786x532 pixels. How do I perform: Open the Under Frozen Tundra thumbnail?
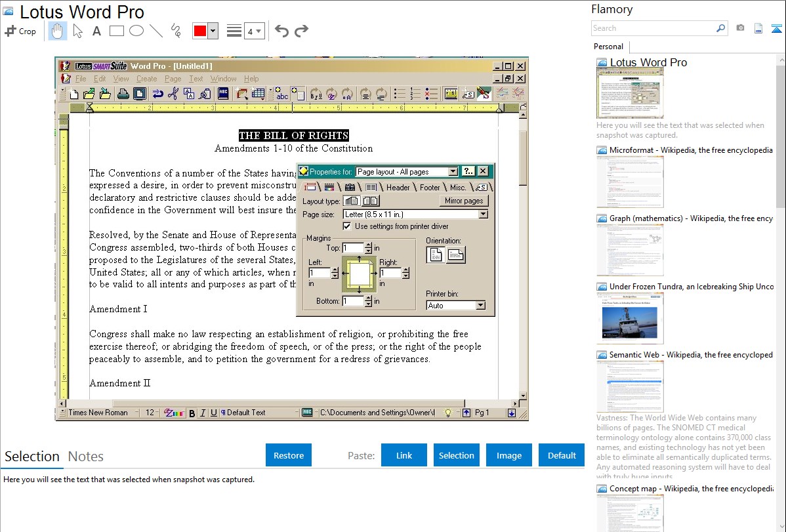630,318
